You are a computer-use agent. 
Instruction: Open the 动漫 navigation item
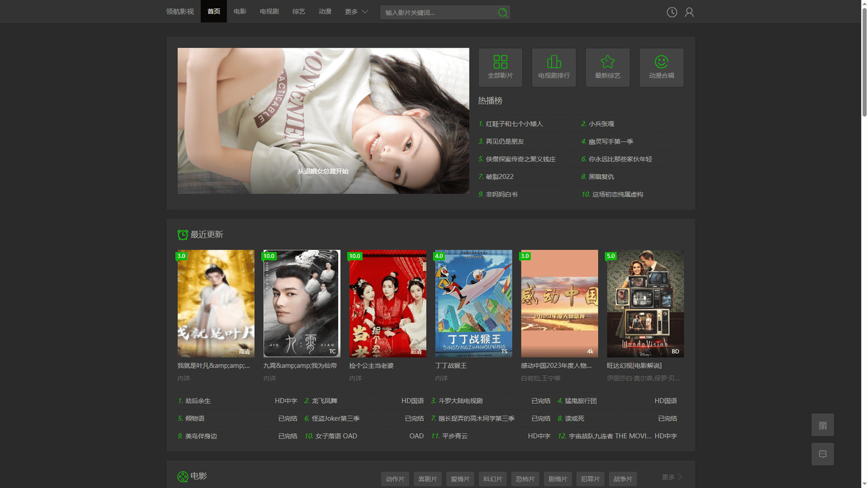(325, 11)
